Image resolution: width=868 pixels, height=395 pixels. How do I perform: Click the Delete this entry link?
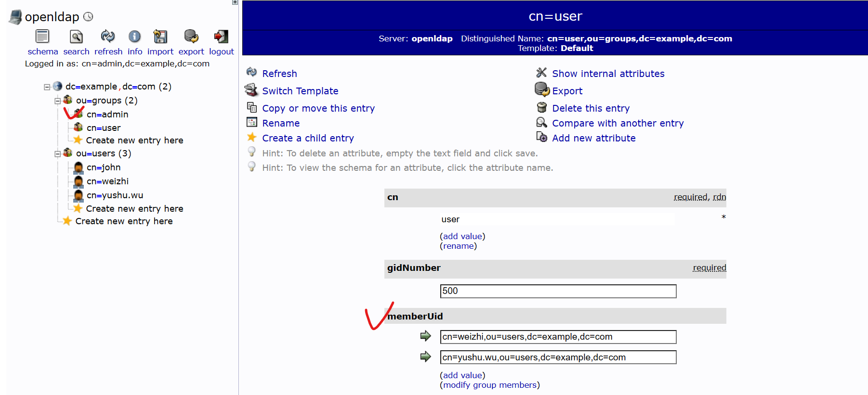coord(591,108)
